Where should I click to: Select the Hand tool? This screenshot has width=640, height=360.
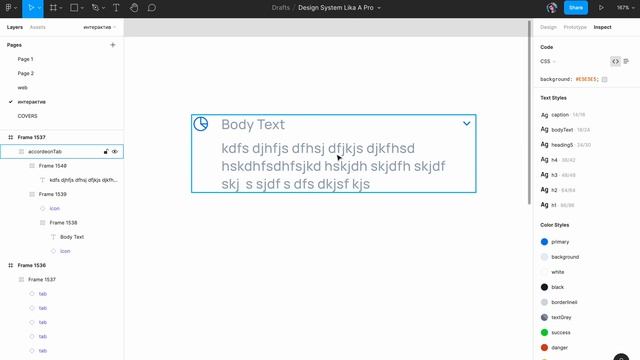point(134,8)
